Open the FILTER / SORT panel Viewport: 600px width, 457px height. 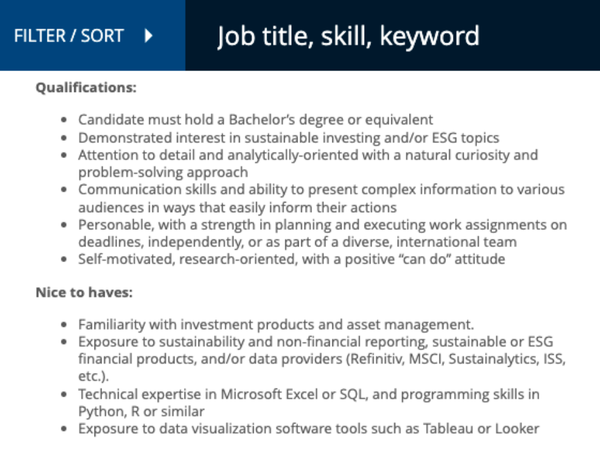tap(69, 36)
